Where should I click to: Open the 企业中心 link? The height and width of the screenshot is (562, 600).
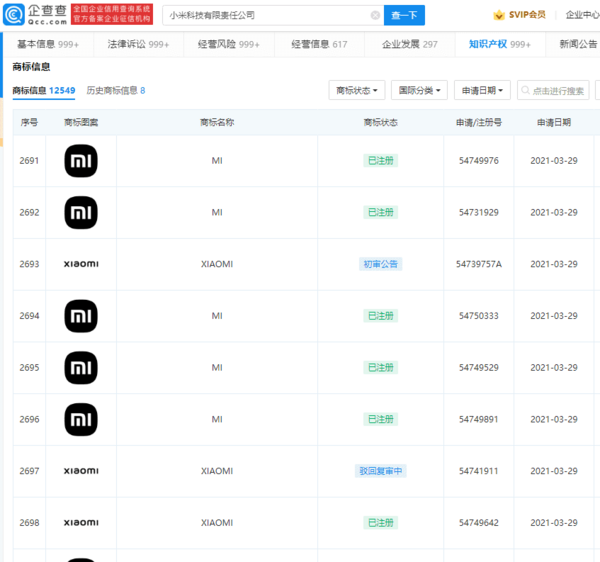582,15
